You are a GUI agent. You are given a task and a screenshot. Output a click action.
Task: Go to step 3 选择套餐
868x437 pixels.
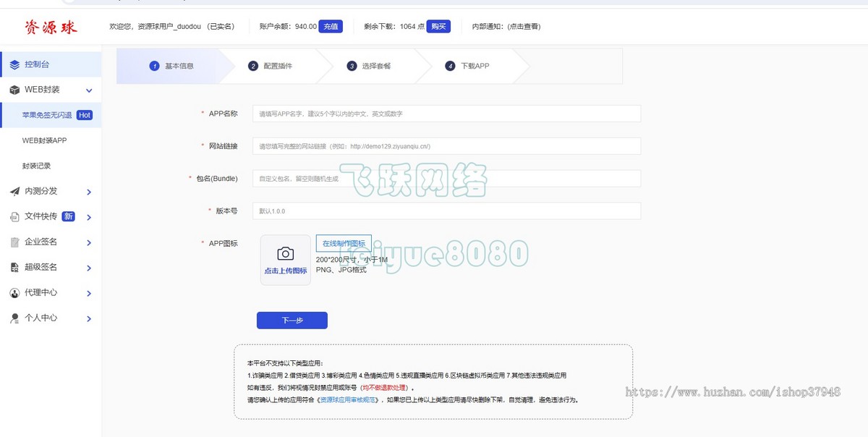tap(369, 66)
